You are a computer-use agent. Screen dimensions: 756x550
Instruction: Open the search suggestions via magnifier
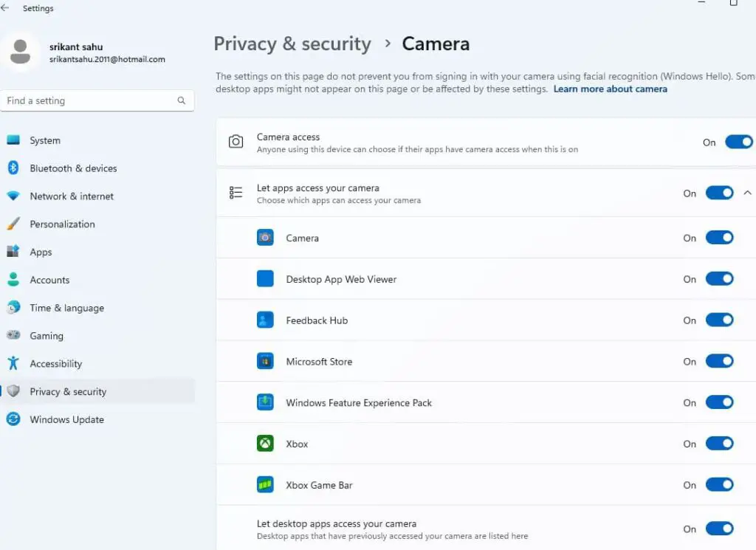pos(182,100)
